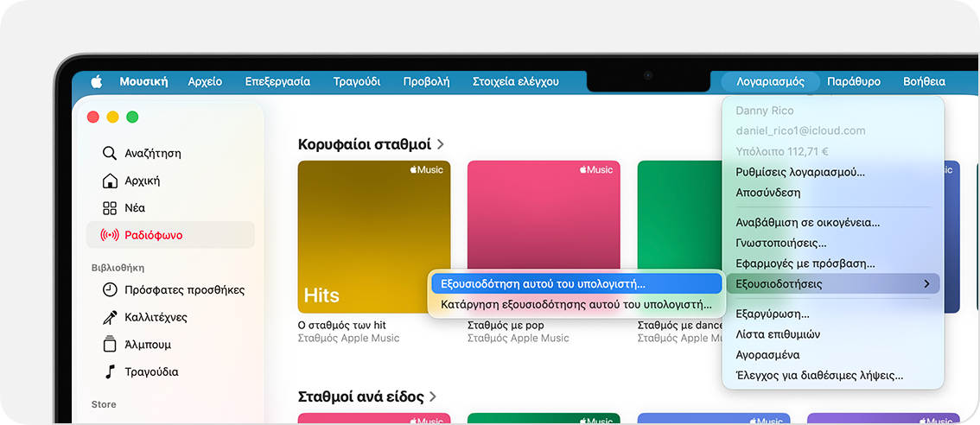Open the Παράθυρο menu

tap(854, 81)
